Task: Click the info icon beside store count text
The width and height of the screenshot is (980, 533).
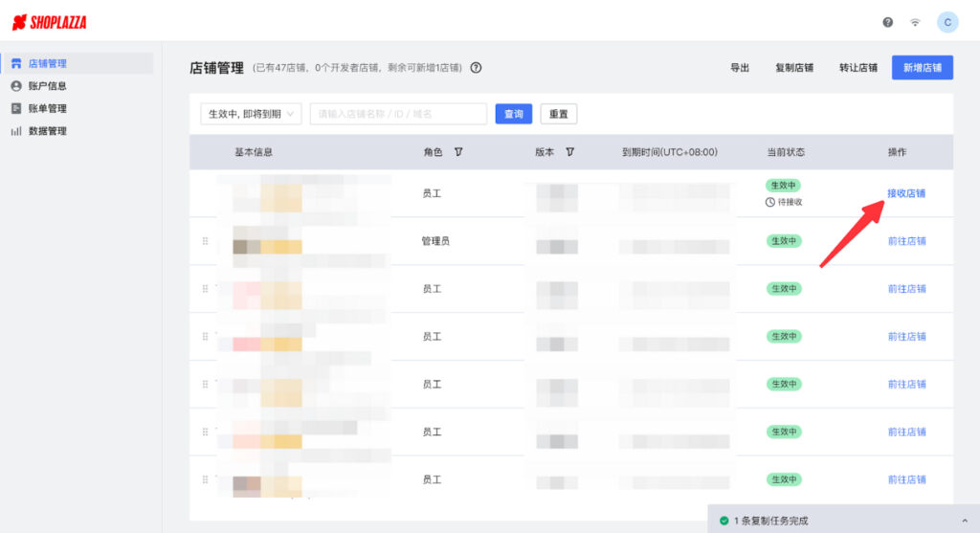Action: coord(476,68)
